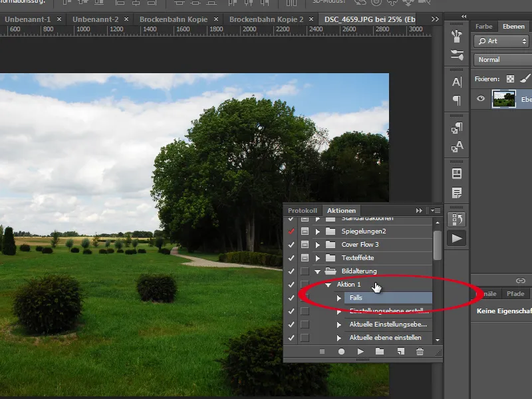Create a new action set folder
Image resolution: width=532 pixels, height=399 pixels.
click(x=380, y=352)
